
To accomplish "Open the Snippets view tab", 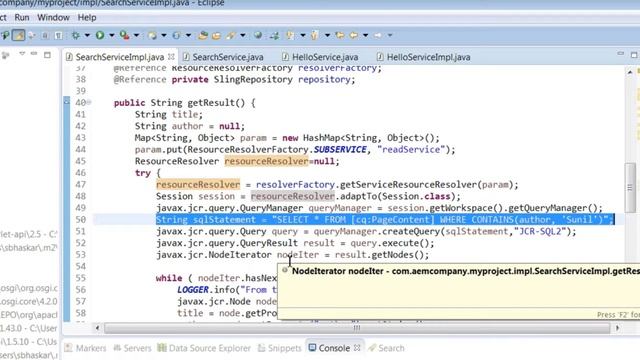I will 280,348.
